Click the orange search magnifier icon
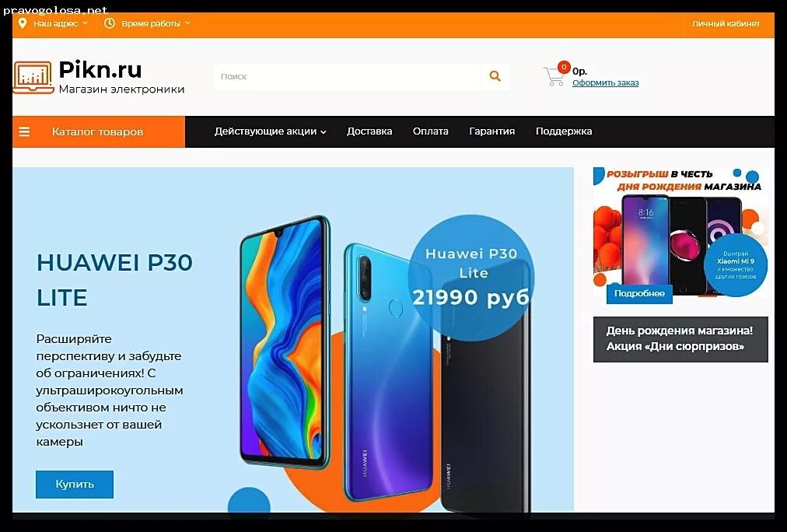The height and width of the screenshot is (532, 787). [495, 76]
